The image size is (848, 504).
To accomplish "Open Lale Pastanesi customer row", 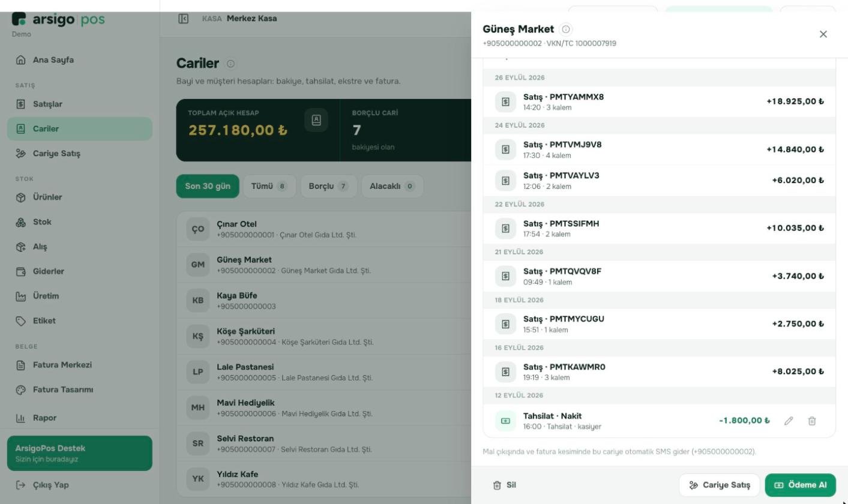I will tap(324, 372).
